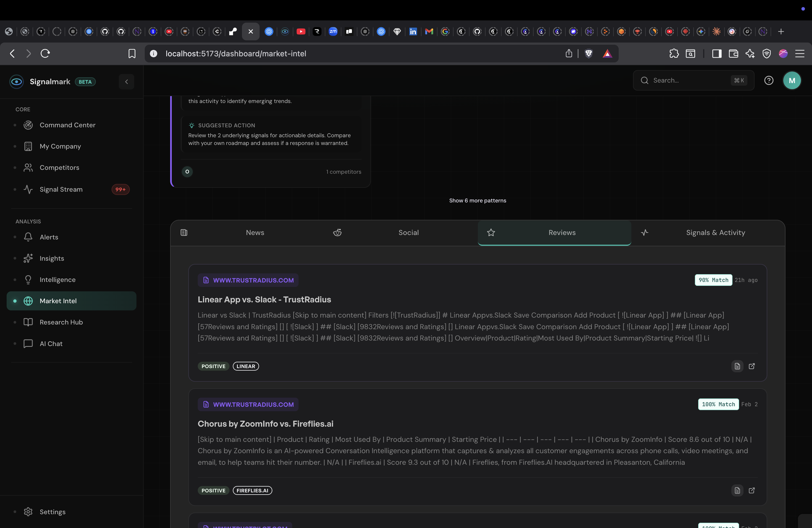The height and width of the screenshot is (528, 812).
Task: Open Settings gear in sidebar
Action: (x=52, y=512)
